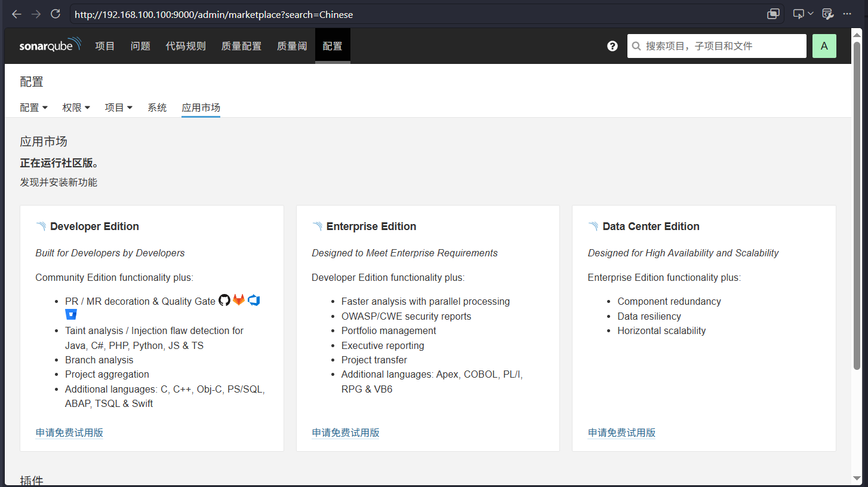Click the GitHub icon in Developer Edition

224,300
